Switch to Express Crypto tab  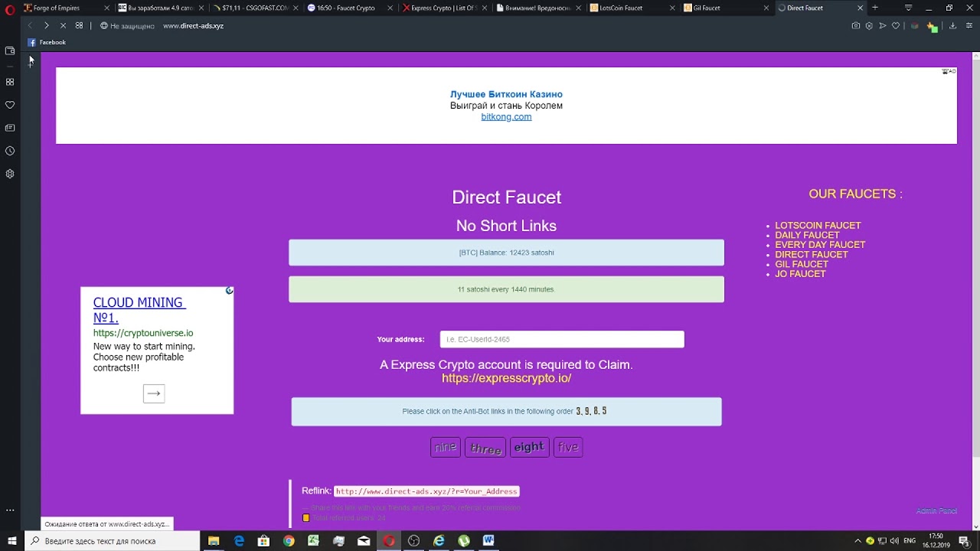tap(444, 8)
